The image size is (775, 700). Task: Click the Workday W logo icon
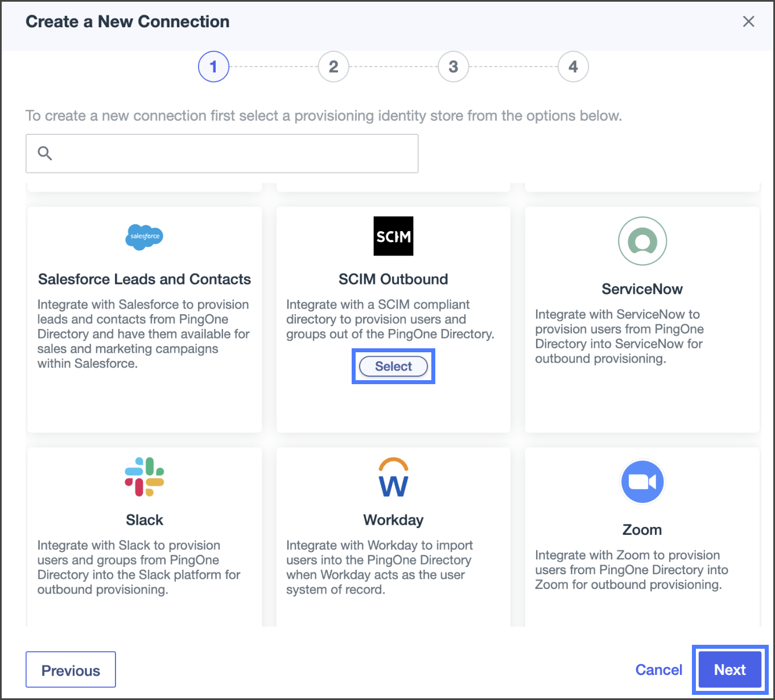point(393,477)
